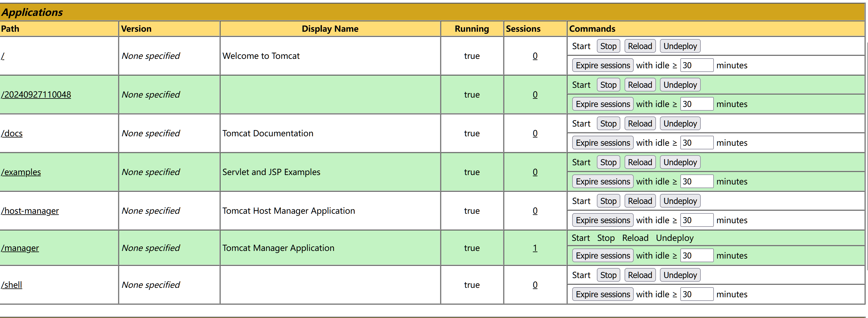868x318 pixels.
Task: Reload the Tomcat Host Manager Application
Action: [x=640, y=201]
